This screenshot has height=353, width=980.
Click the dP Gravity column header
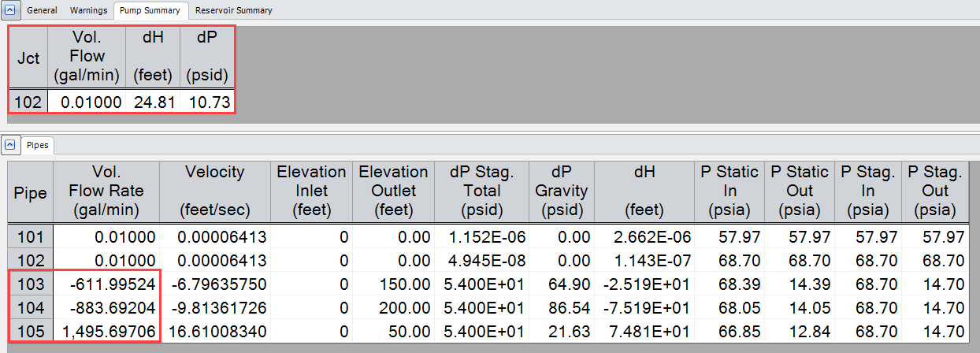[x=562, y=192]
